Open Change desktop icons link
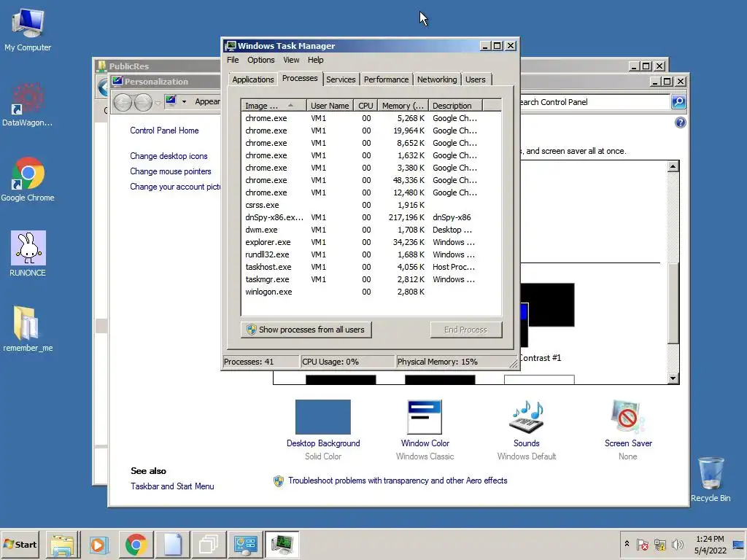 pyautogui.click(x=169, y=156)
